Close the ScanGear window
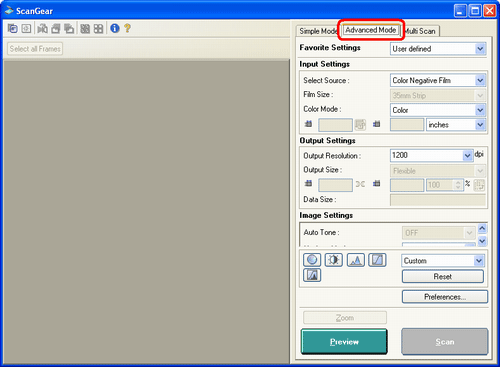500x367 pixels. point(489,11)
